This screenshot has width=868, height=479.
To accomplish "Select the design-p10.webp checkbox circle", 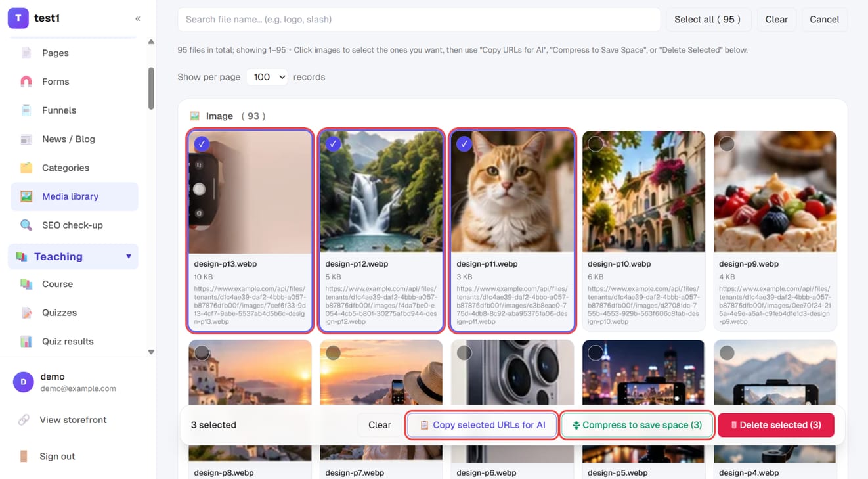I will click(596, 143).
